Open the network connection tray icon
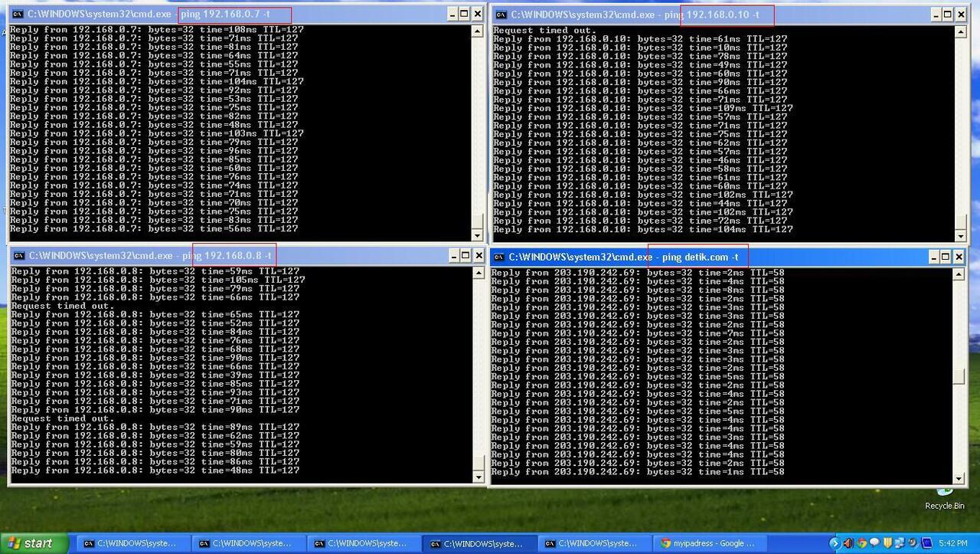980x554 pixels. [x=900, y=543]
